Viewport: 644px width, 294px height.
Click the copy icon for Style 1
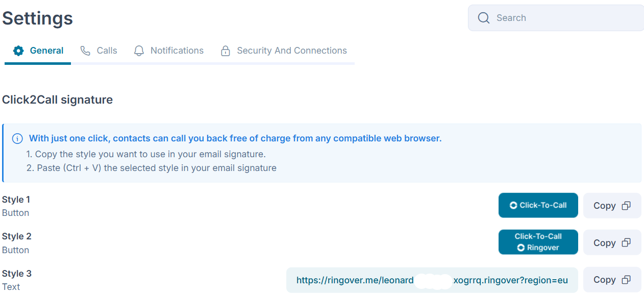(626, 206)
